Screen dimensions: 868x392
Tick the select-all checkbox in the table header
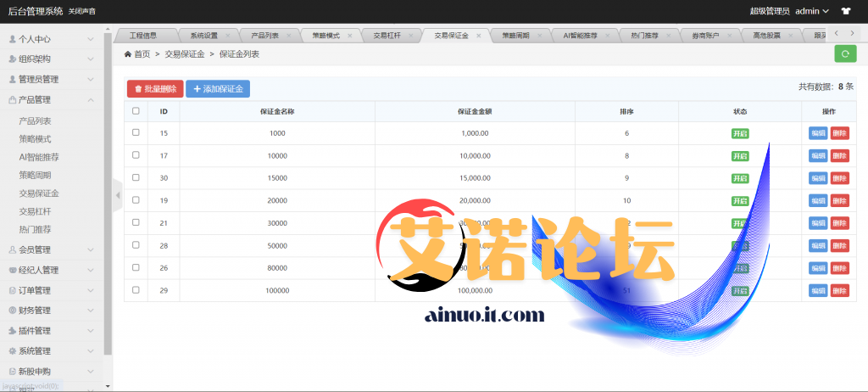136,111
